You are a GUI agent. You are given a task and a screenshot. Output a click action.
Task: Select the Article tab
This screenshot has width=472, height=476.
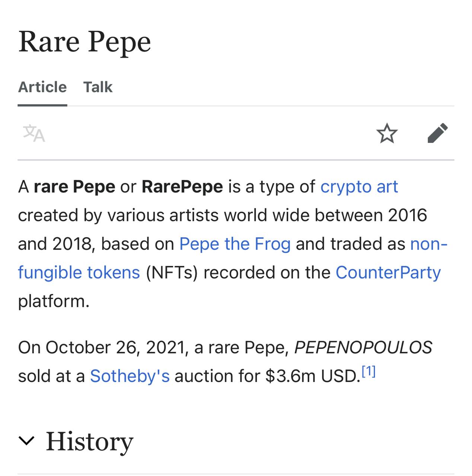pos(42,87)
